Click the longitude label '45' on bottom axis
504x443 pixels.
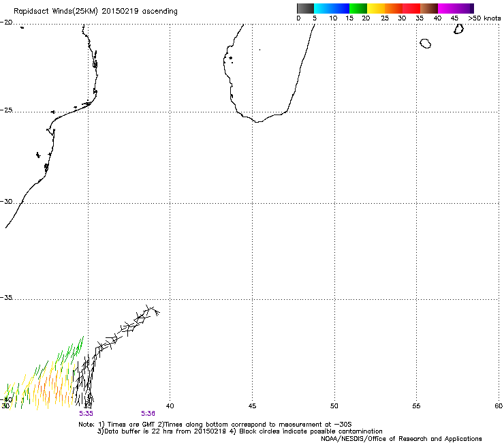tap(252, 406)
